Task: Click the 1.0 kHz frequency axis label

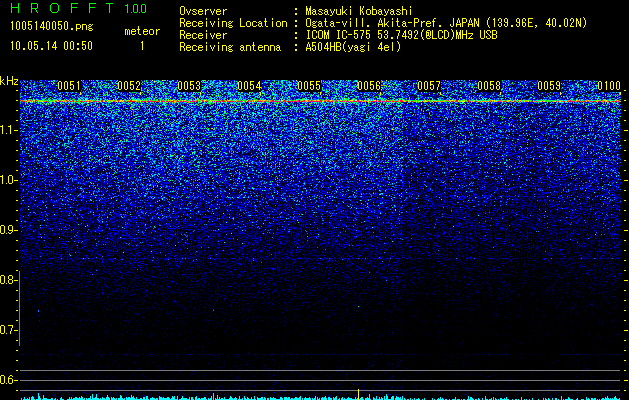Action: point(8,180)
